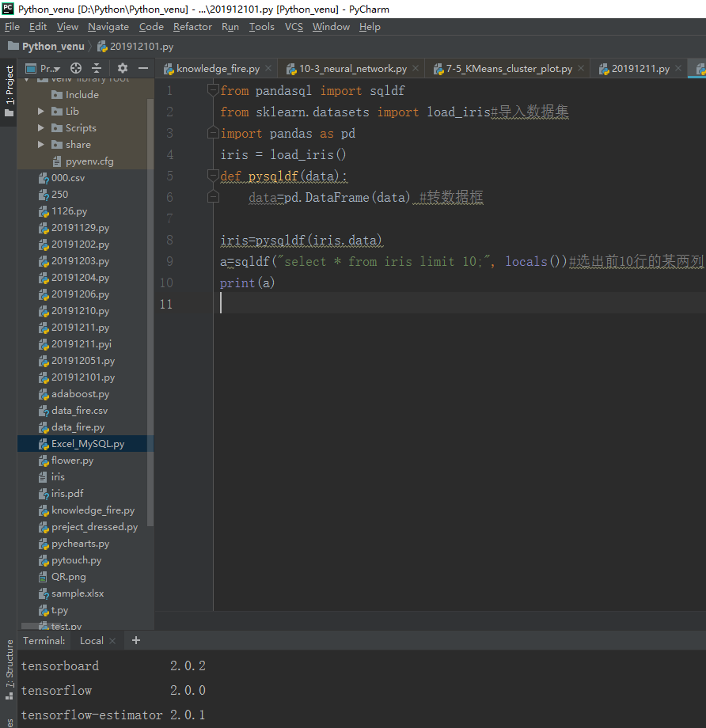Collapse the pysqldf function with its fold arrow
This screenshot has height=728, width=706.
[211, 176]
